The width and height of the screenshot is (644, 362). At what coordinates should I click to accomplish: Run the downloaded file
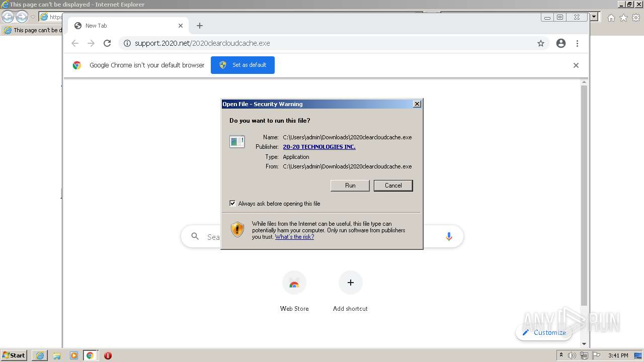350,186
